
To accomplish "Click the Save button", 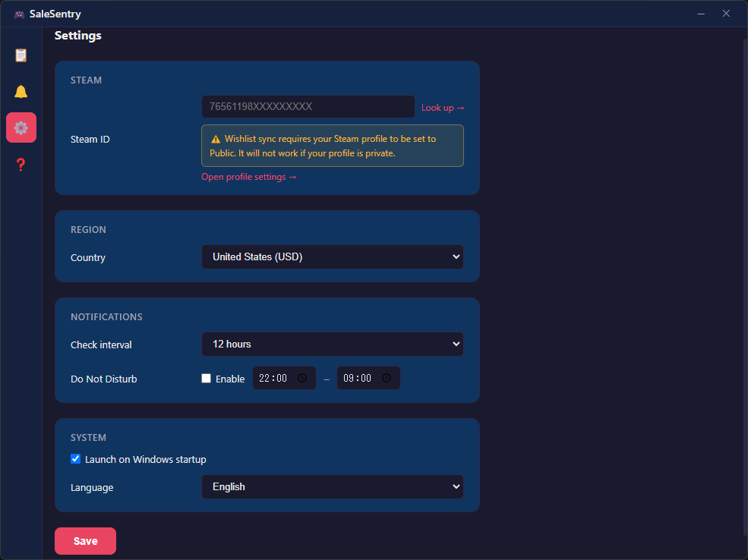I will click(85, 540).
